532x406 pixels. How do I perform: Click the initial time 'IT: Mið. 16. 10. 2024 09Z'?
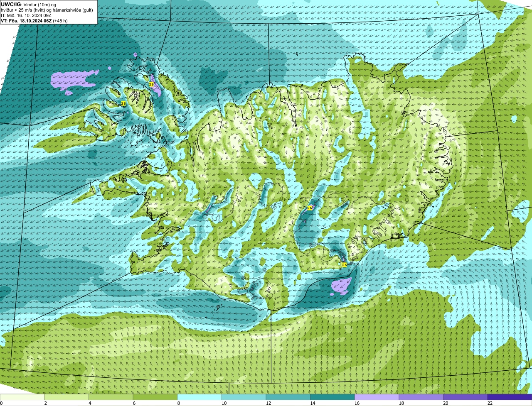click(x=26, y=15)
